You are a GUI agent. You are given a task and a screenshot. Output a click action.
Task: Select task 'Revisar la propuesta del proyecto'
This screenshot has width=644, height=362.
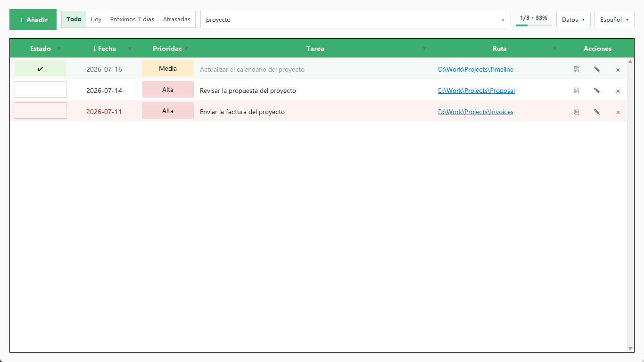click(248, 90)
